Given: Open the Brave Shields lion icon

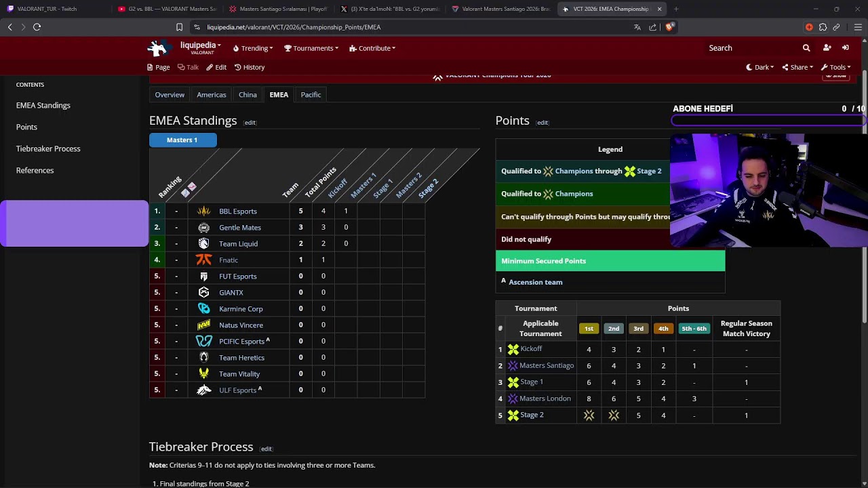Looking at the screenshot, I should [x=669, y=27].
